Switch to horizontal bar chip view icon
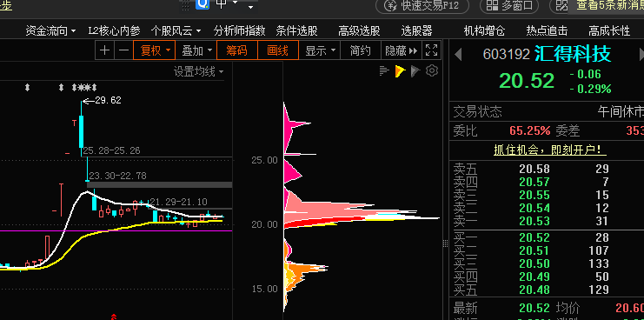Viewport: 644px width, 320px height. pos(384,71)
